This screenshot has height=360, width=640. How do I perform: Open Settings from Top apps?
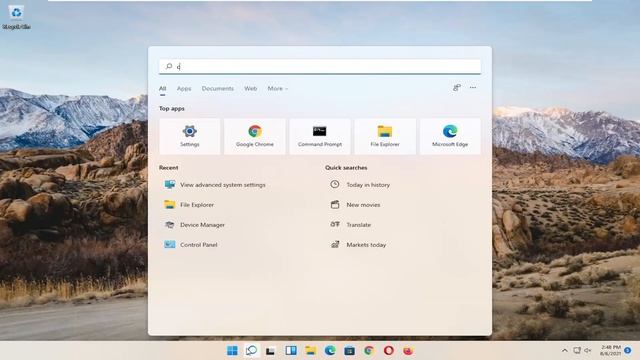190,136
